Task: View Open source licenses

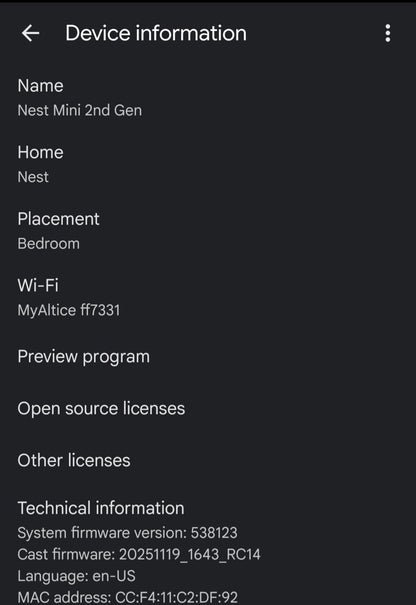Action: tap(101, 409)
